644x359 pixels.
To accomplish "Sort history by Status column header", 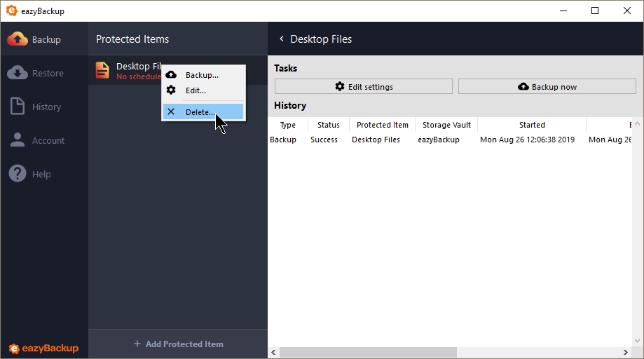I will [328, 125].
